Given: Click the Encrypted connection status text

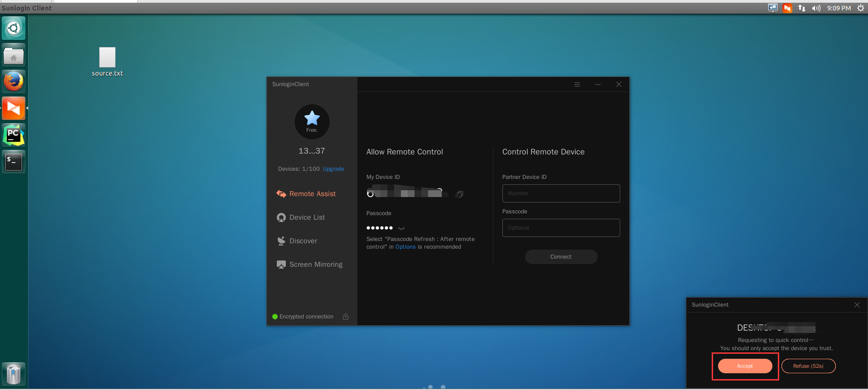Looking at the screenshot, I should [x=306, y=317].
